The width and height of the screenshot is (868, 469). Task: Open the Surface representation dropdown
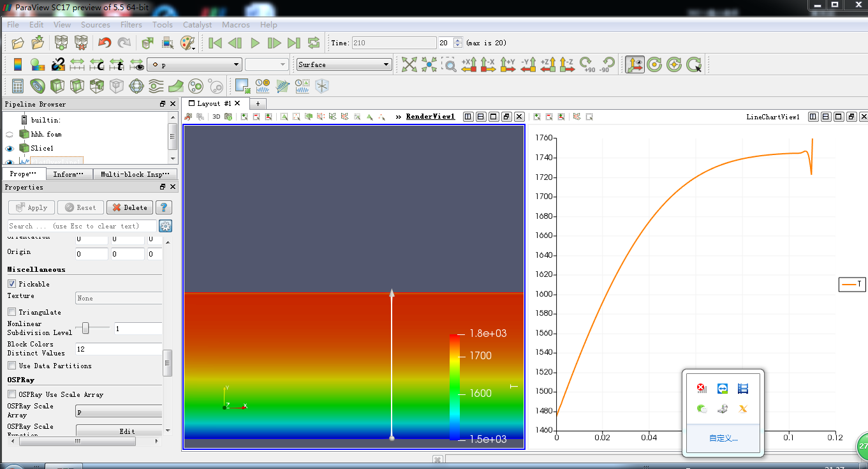[x=344, y=64]
